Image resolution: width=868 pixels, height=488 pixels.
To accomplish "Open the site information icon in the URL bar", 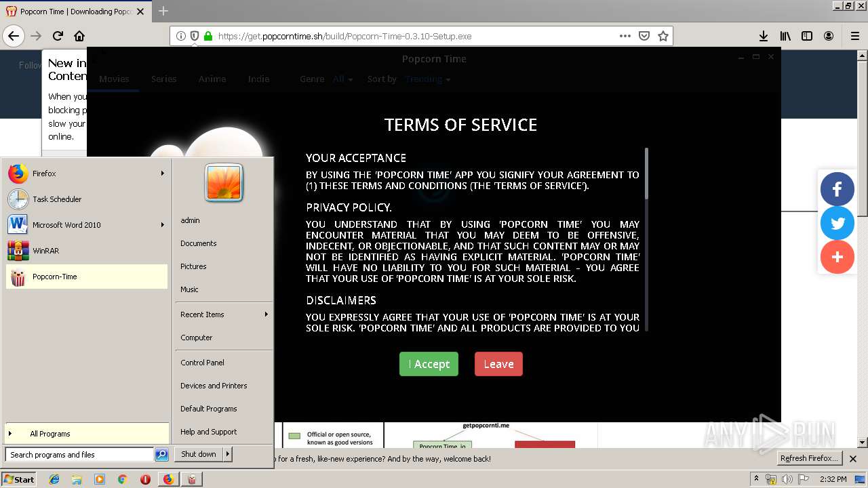I will 181,36.
